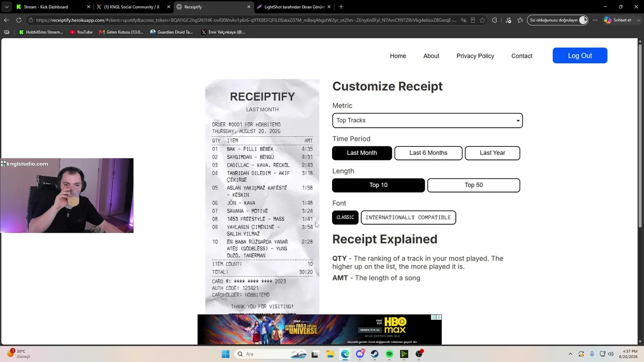Close the Stream - Kick Dashboard tab
Image resolution: width=644 pixels, height=362 pixels.
click(x=89, y=7)
